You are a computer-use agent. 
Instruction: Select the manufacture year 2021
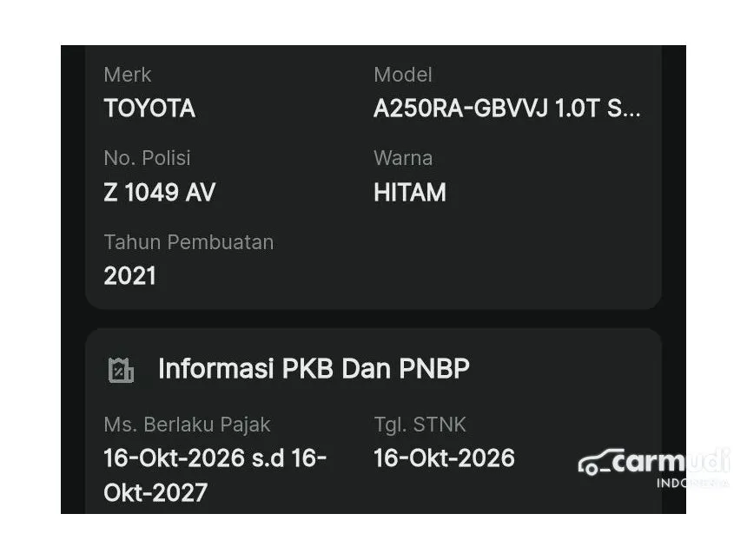129,276
